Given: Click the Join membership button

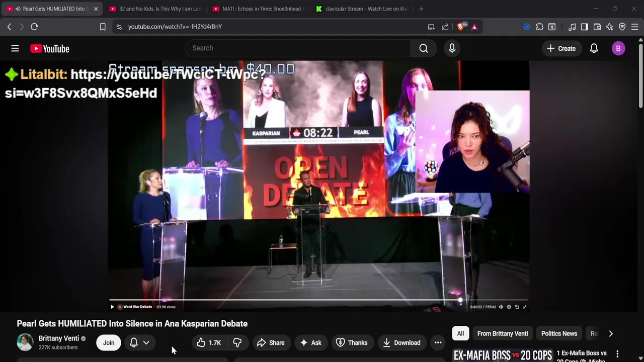Looking at the screenshot, I should tap(109, 343).
